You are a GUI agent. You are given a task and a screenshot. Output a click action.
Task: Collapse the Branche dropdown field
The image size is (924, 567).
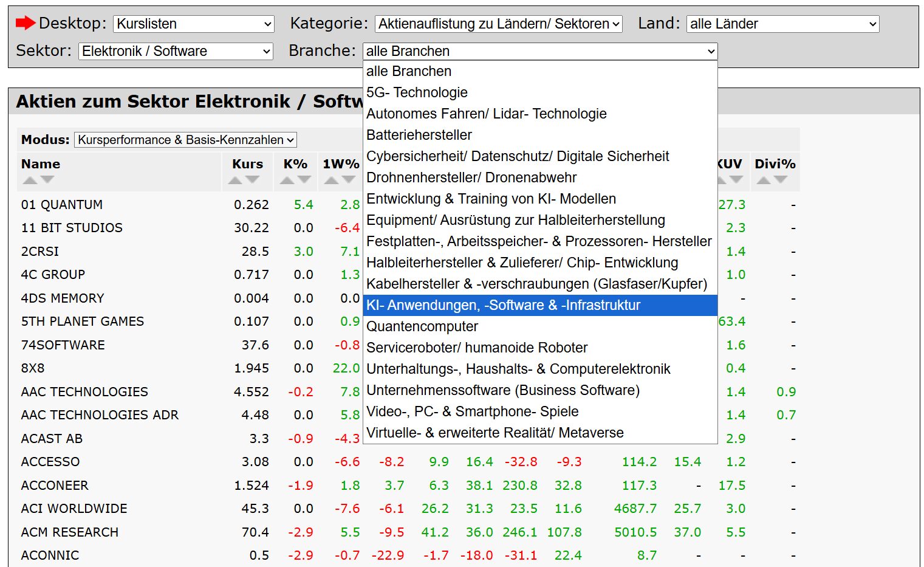[x=540, y=51]
